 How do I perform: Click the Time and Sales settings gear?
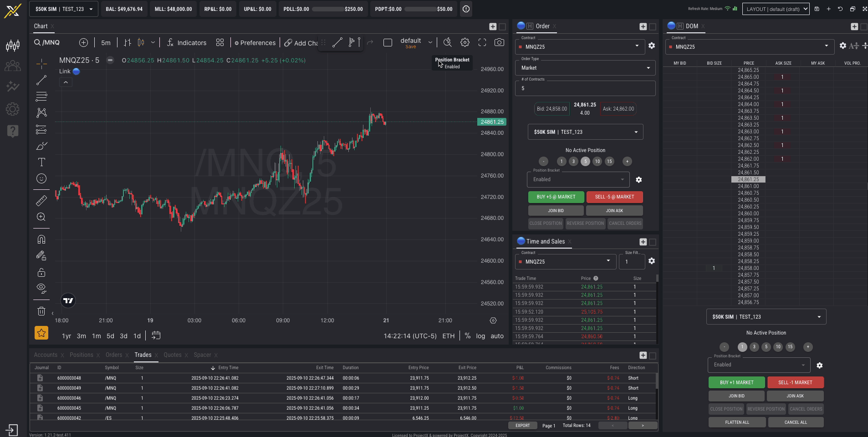click(x=652, y=261)
